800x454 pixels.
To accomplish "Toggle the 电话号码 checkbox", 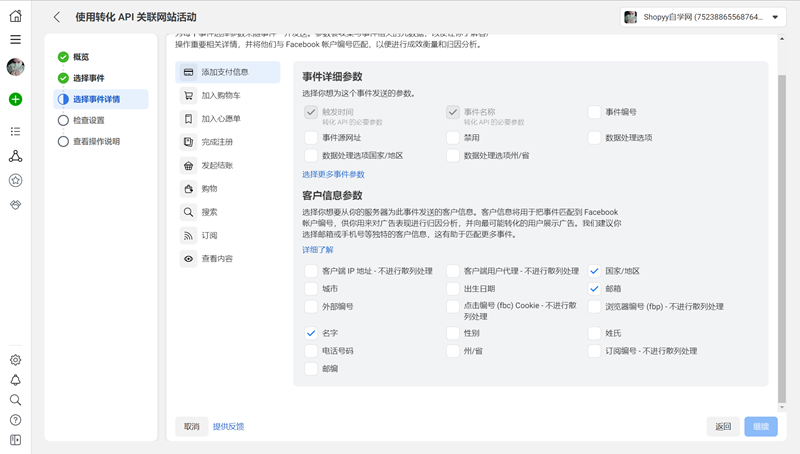I will (x=311, y=351).
